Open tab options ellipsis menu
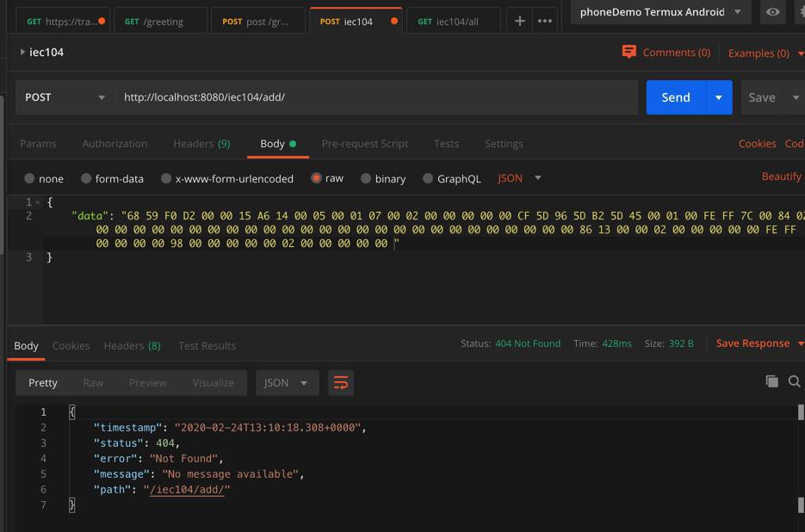Viewport: 805px width, 532px height. [x=545, y=21]
